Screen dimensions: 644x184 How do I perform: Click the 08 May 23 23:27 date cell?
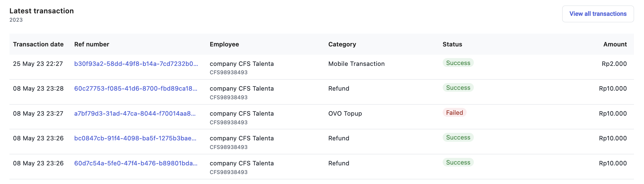38,113
